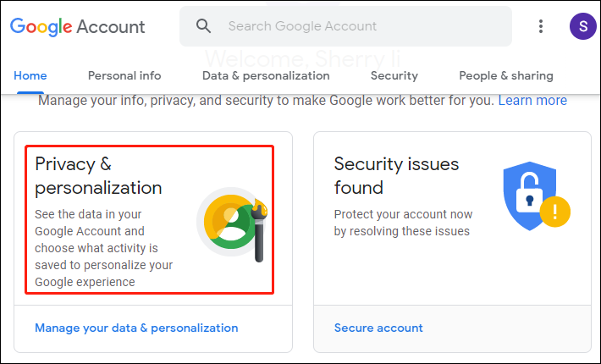Select the Security tab
Screen dimensions: 601x364
point(394,76)
